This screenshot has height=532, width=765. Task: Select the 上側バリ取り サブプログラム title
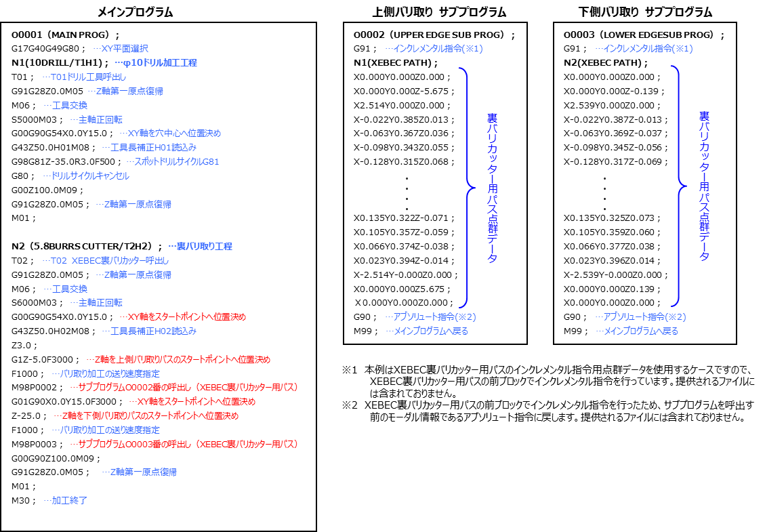click(x=439, y=12)
